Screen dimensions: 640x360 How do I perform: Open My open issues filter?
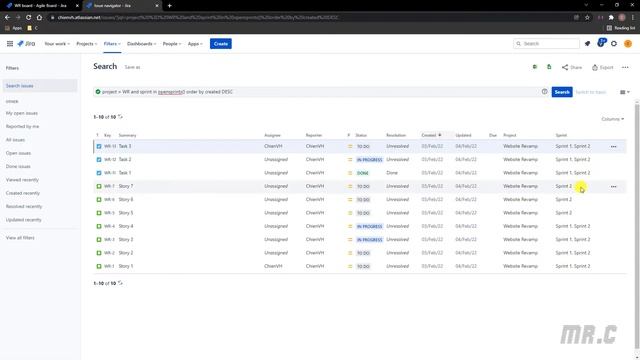coord(22,113)
